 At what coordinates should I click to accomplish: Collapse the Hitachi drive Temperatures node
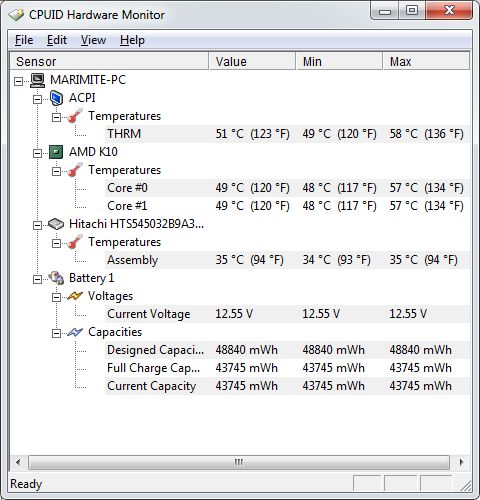(56, 243)
